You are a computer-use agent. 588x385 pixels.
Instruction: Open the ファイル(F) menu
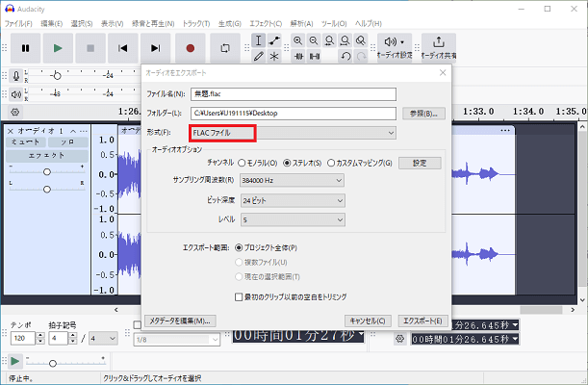[x=18, y=24]
